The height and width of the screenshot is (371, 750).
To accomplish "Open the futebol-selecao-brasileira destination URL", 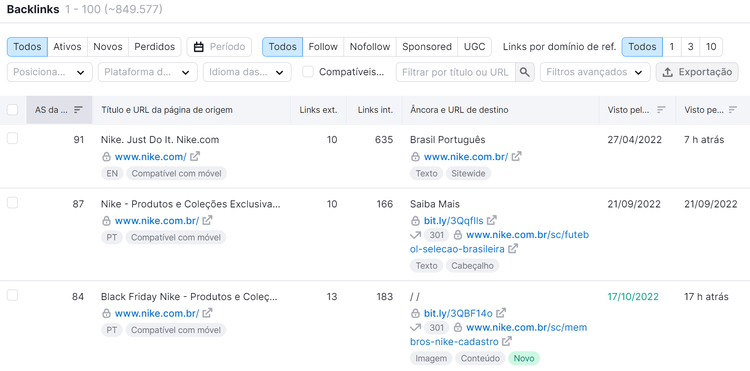I will click(499, 241).
